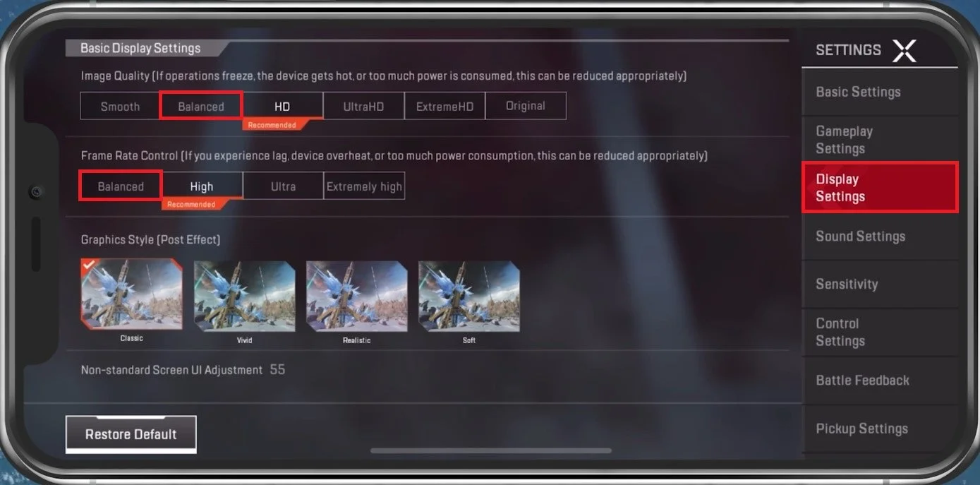Screen dimensions: 980x485
Task: Choose Original image quality
Action: (x=526, y=106)
